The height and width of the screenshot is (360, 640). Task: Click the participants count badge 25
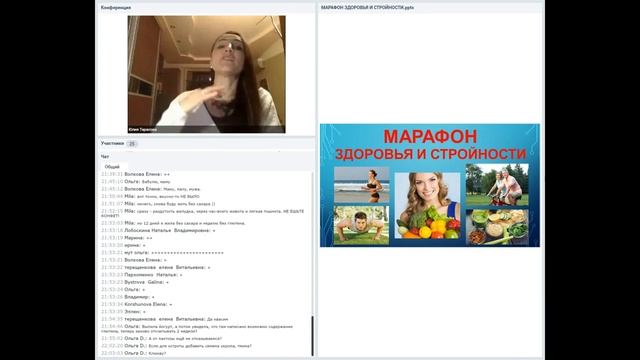coord(132,144)
